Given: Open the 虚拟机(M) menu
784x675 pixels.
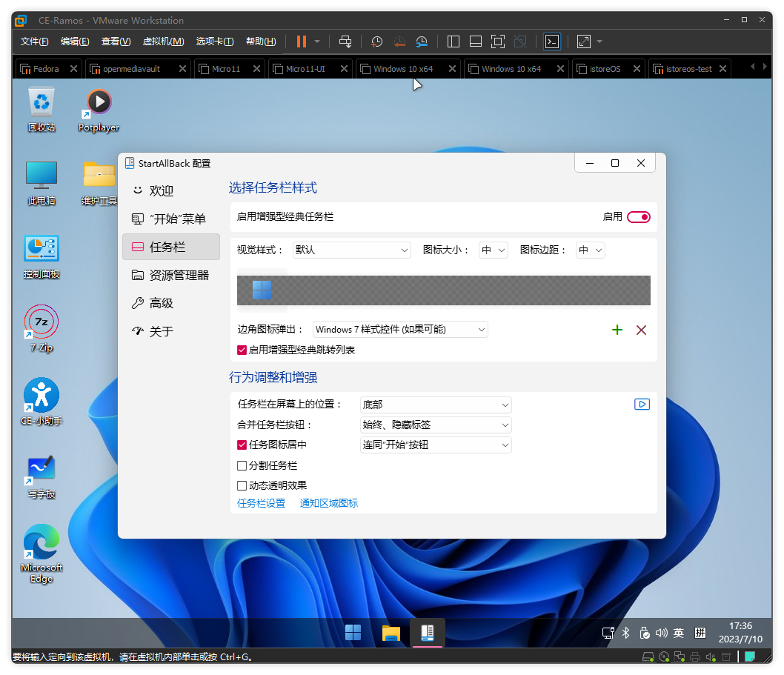Looking at the screenshot, I should coord(163,41).
